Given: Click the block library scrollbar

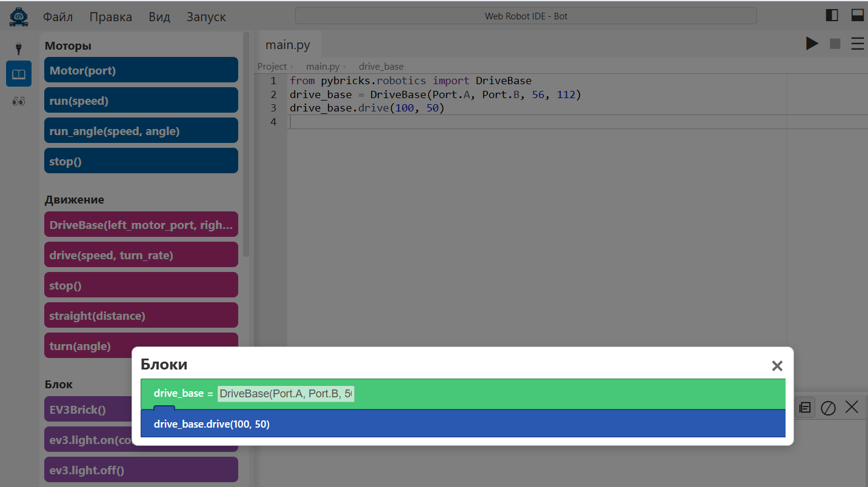Looking at the screenshot, I should pyautogui.click(x=246, y=145).
